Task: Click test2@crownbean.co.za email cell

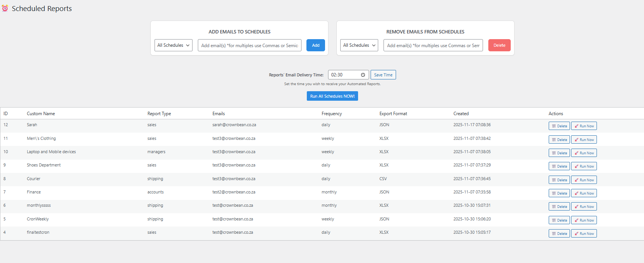Action: [234, 192]
